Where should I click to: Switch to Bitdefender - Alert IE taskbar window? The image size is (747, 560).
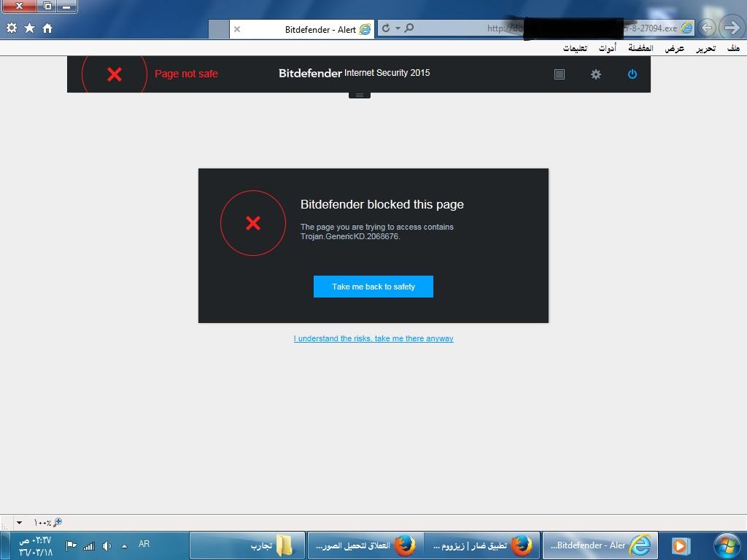600,545
